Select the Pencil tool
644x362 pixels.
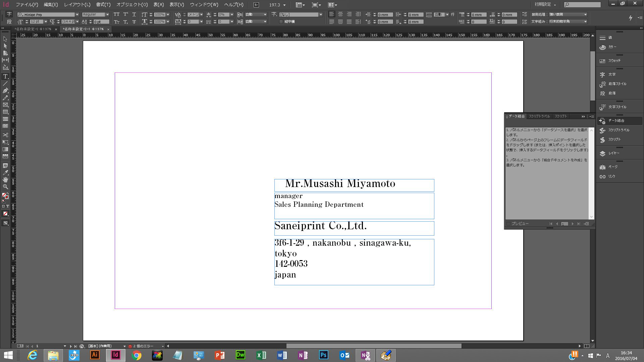pos(5,98)
